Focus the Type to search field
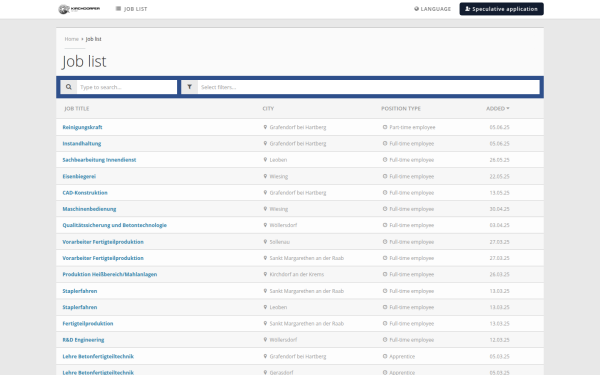The image size is (600, 375). [127, 87]
